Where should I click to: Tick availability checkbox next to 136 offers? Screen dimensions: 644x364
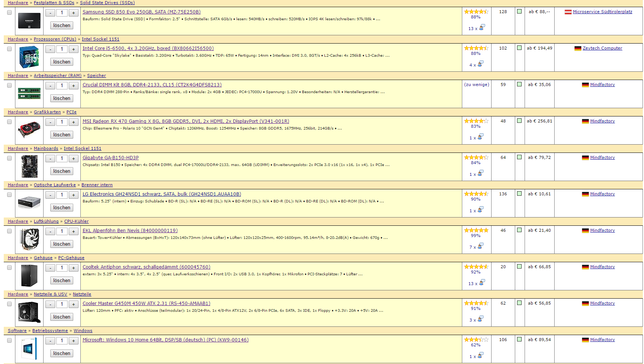click(x=519, y=193)
